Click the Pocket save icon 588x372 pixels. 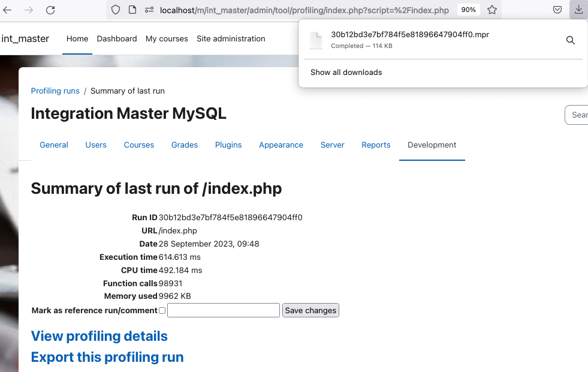557,10
